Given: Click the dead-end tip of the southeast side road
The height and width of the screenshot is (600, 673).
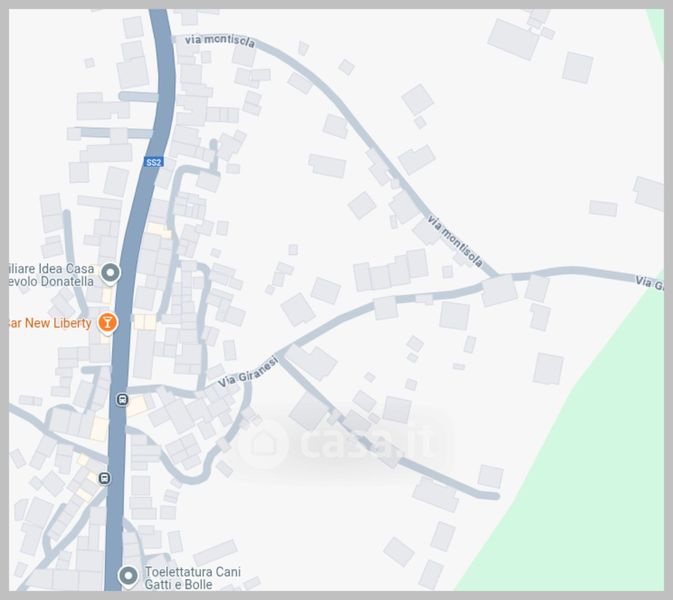Looking at the screenshot, I should 494,496.
